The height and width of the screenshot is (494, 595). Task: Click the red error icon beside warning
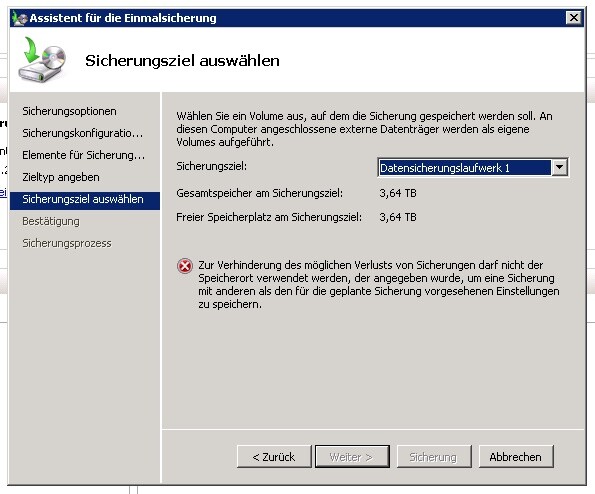[x=185, y=266]
